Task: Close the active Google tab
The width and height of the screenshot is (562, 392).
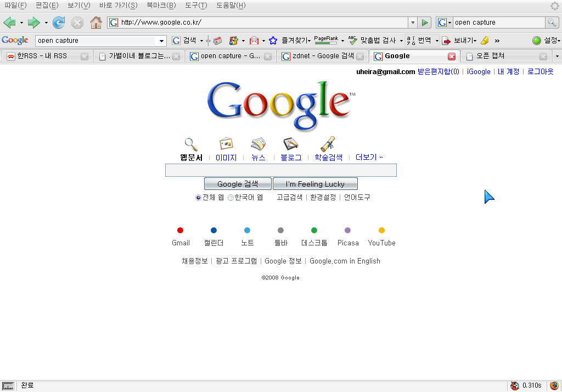Action: 452,57
